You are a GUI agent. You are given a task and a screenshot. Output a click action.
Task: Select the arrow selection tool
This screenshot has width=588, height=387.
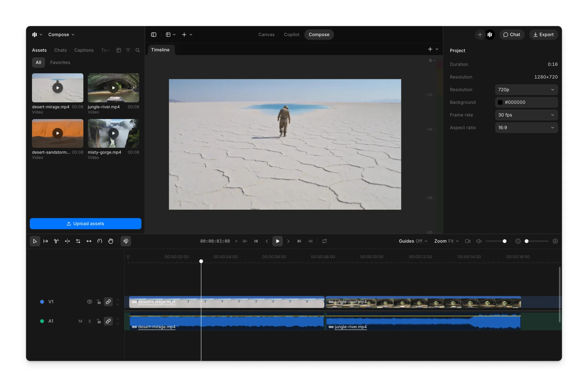tap(35, 241)
